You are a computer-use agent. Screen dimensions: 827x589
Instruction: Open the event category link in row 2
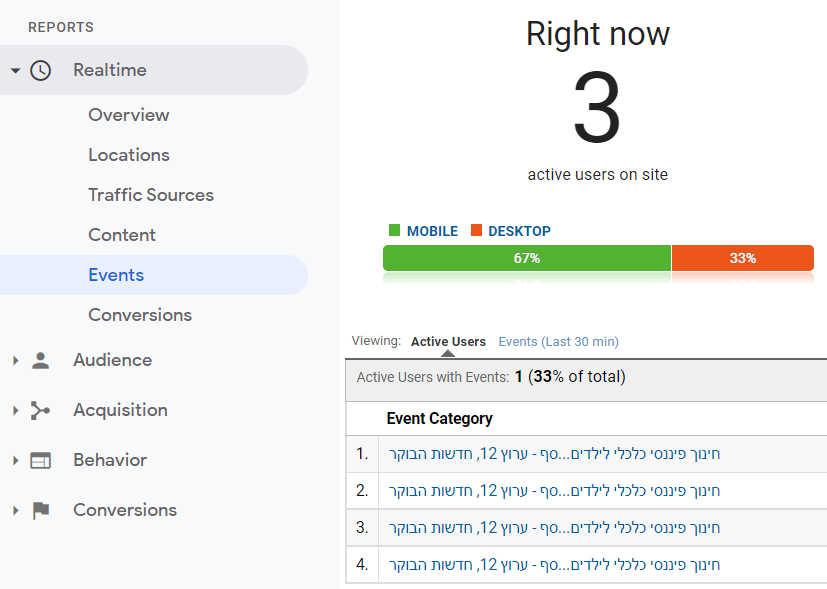[554, 491]
